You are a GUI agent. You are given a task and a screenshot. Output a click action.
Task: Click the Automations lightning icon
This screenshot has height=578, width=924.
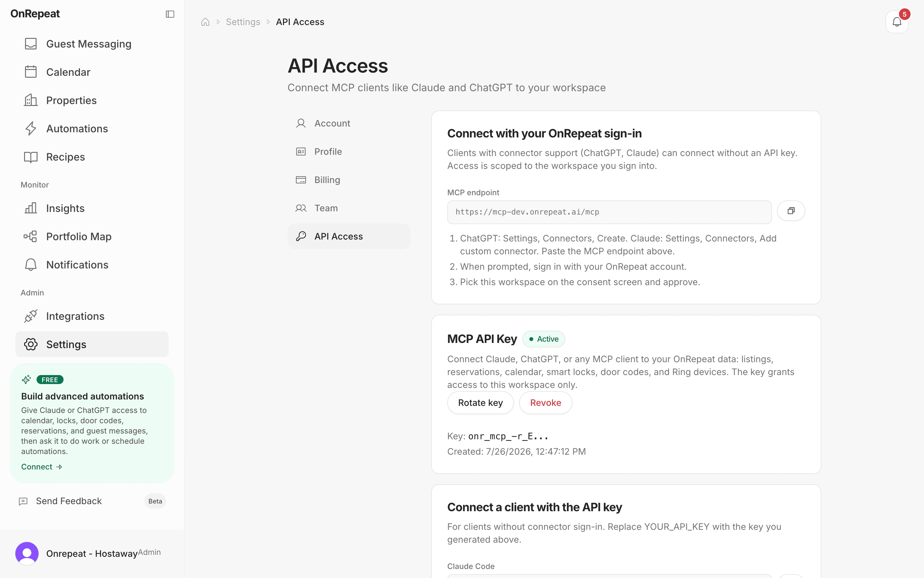31,128
